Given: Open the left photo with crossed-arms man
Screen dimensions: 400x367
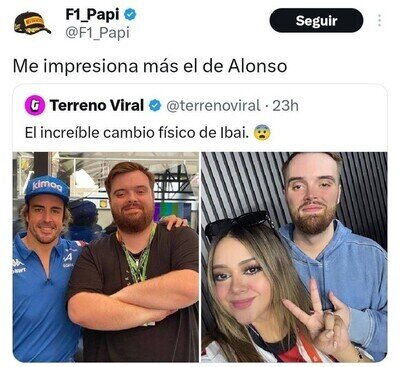Looking at the screenshot, I should [106, 257].
